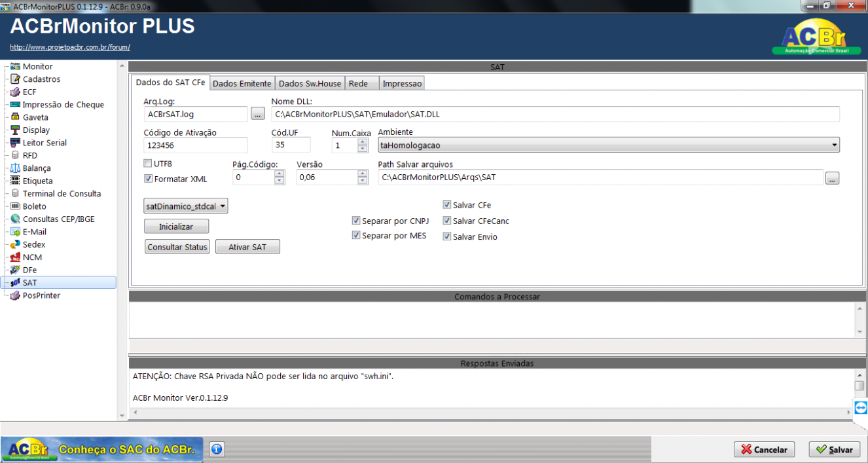
Task: Select the SAT icon in sidebar
Action: click(x=15, y=283)
